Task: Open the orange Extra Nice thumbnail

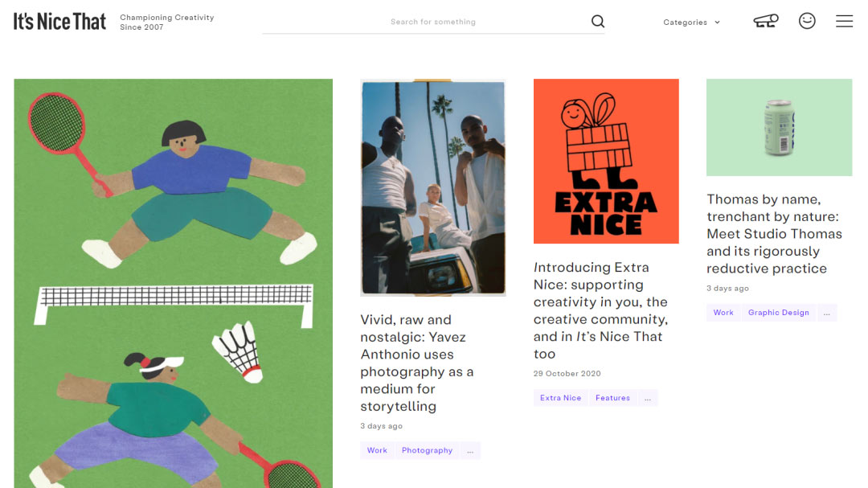Action: [606, 161]
